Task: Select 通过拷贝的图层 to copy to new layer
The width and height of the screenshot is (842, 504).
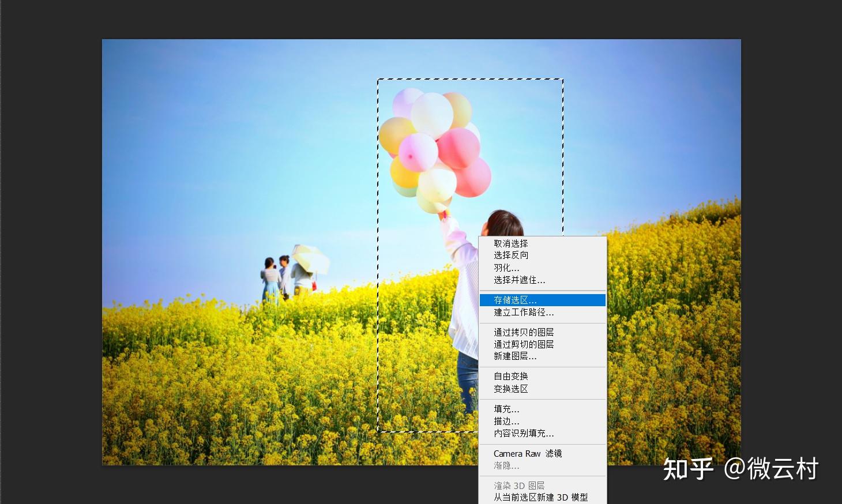Action: tap(524, 332)
